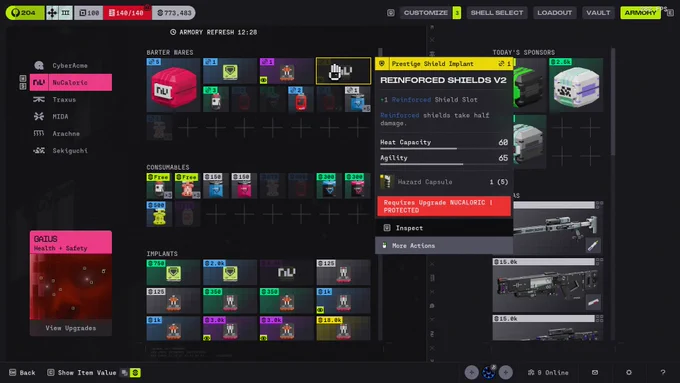Switch to the VAULT tab
Viewport: 680px width, 383px height.
coord(598,13)
